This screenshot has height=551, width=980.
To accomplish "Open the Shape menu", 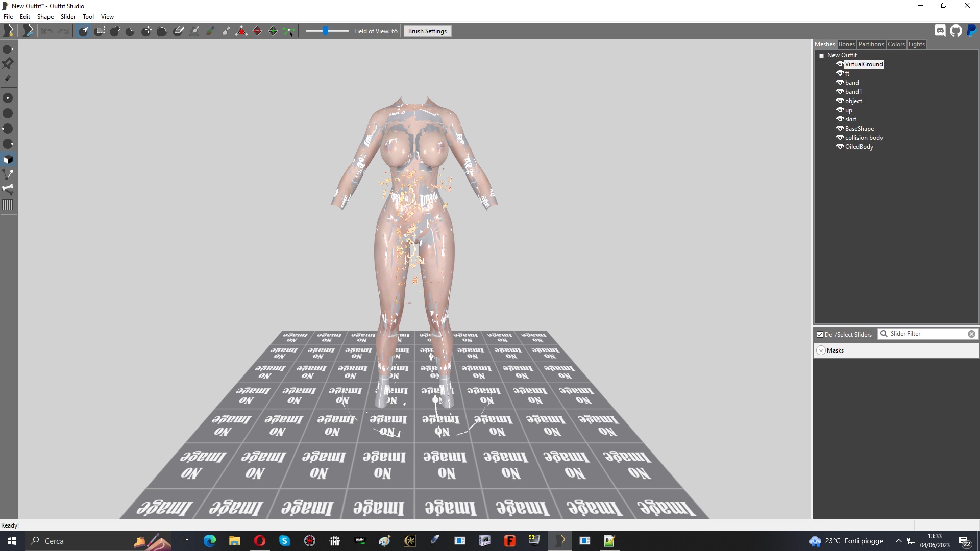I will click(x=45, y=17).
